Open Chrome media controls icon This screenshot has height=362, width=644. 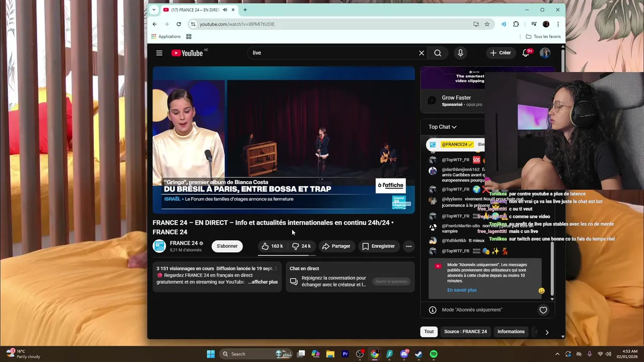pyautogui.click(x=534, y=24)
